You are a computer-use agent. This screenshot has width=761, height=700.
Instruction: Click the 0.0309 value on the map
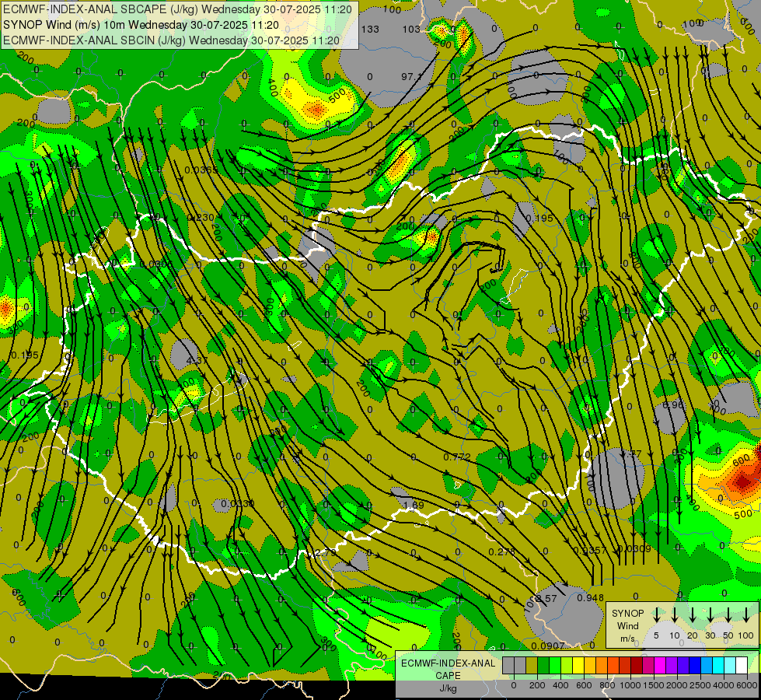tap(634, 549)
